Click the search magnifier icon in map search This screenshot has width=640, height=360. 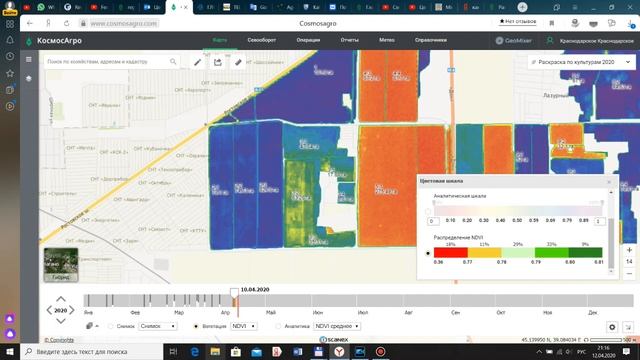(173, 62)
